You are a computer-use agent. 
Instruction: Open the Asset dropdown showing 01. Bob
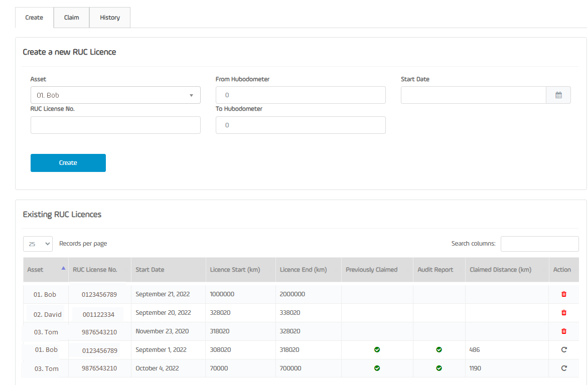click(x=115, y=95)
